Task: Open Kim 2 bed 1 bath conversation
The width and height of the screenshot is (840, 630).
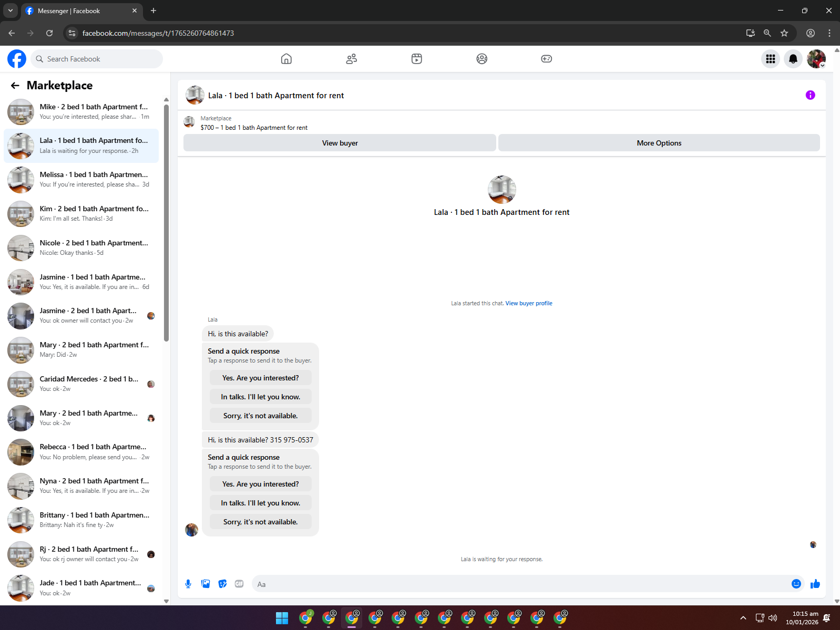Action: pos(81,214)
